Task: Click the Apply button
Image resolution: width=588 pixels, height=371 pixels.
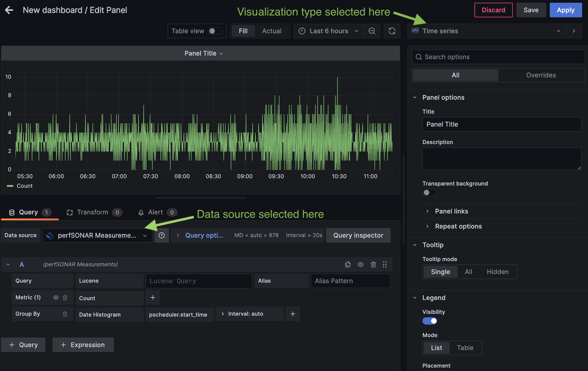Action: [x=566, y=10]
